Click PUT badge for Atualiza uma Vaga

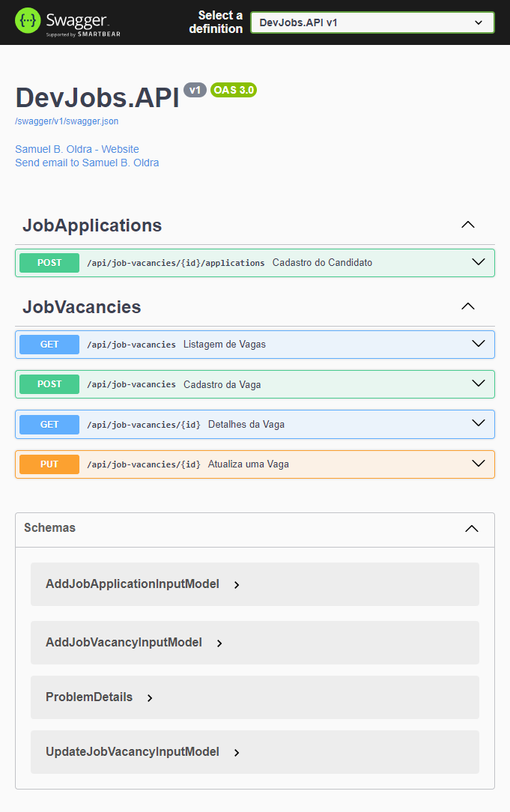[x=49, y=464]
